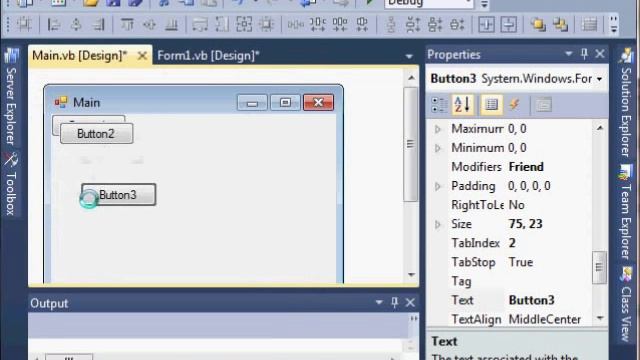The width and height of the screenshot is (640, 360).
Task: Open the Server Explorer side tab
Action: [11, 96]
